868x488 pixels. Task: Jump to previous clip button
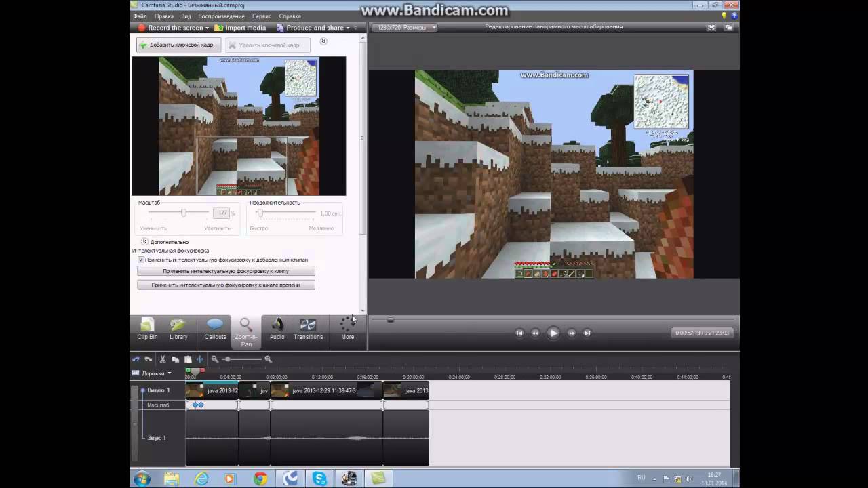519,333
